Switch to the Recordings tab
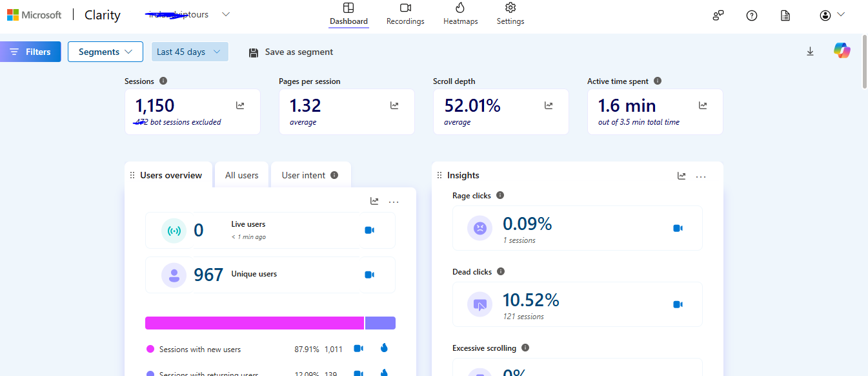The height and width of the screenshot is (376, 868). [405, 14]
